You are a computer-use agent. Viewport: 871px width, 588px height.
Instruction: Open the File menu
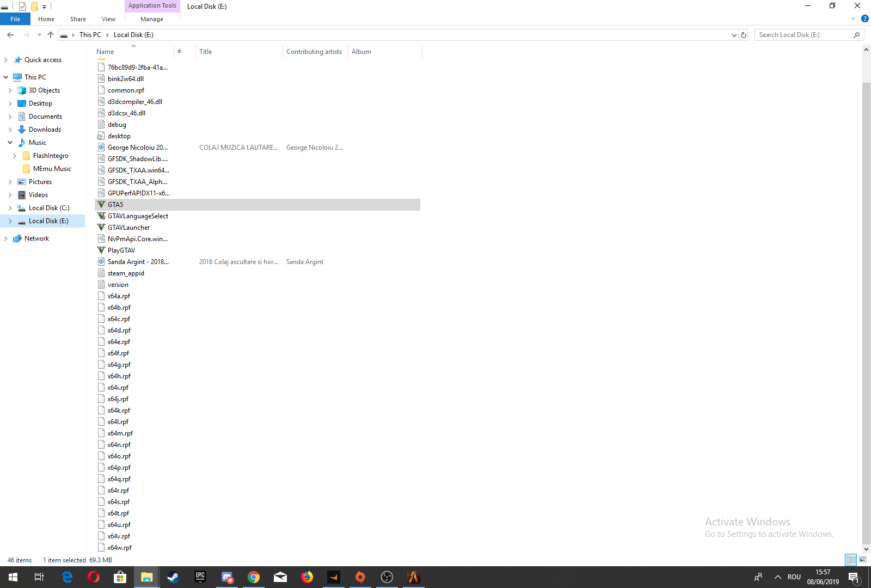pyautogui.click(x=15, y=19)
